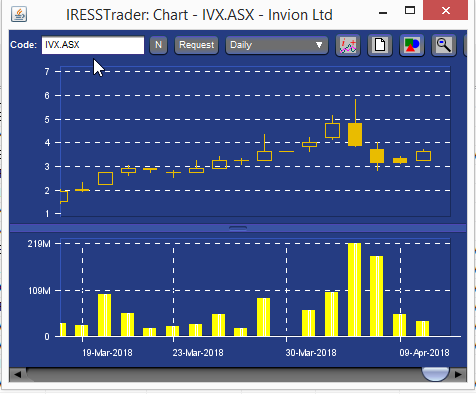This screenshot has height=394, width=476.
Task: Select the magnifying glass zoom tool
Action: point(444,45)
